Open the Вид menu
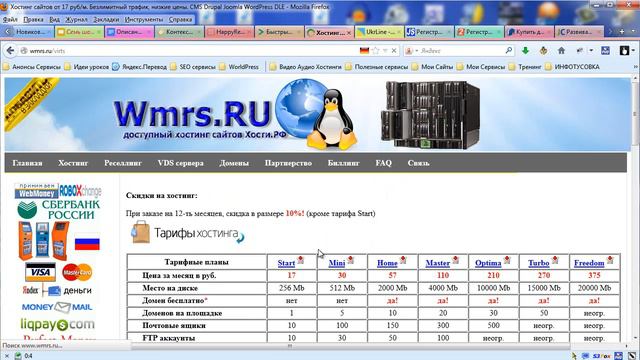This screenshot has width=640, height=360. 54,19
